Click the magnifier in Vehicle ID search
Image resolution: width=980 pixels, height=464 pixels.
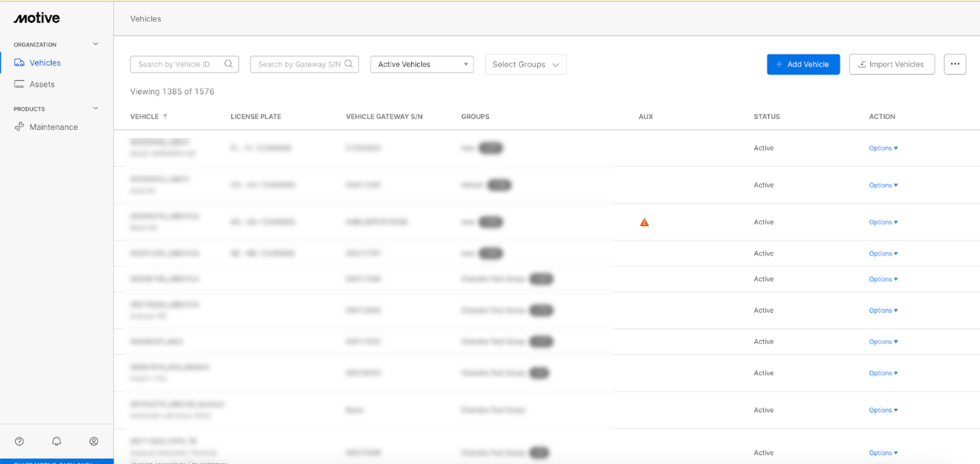[229, 64]
